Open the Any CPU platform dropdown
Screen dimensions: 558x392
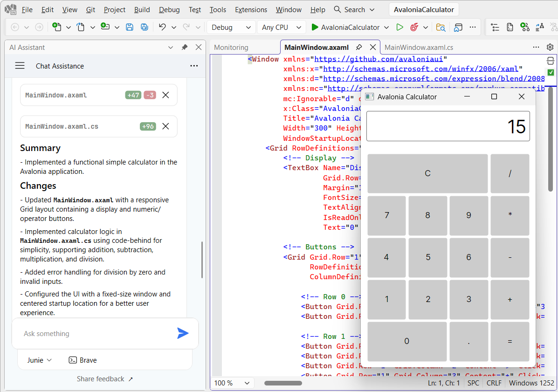tap(281, 28)
